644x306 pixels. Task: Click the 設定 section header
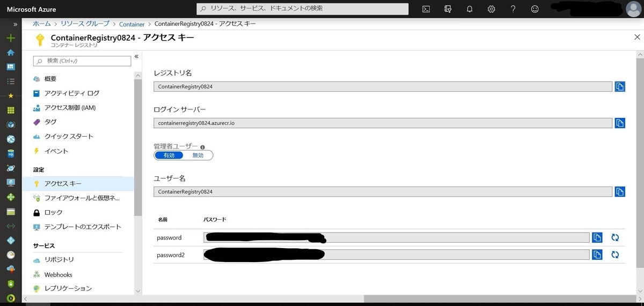click(39, 170)
